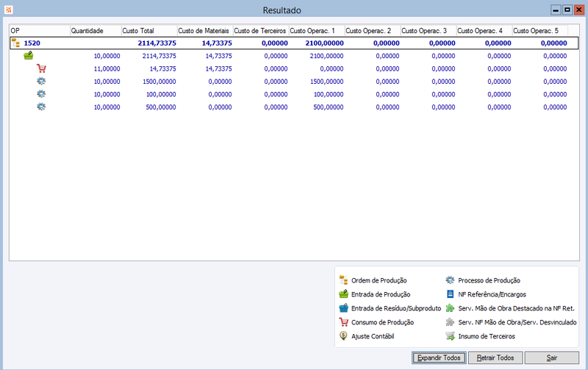Click the Insumo de Terceiros legend label

pyautogui.click(x=487, y=336)
